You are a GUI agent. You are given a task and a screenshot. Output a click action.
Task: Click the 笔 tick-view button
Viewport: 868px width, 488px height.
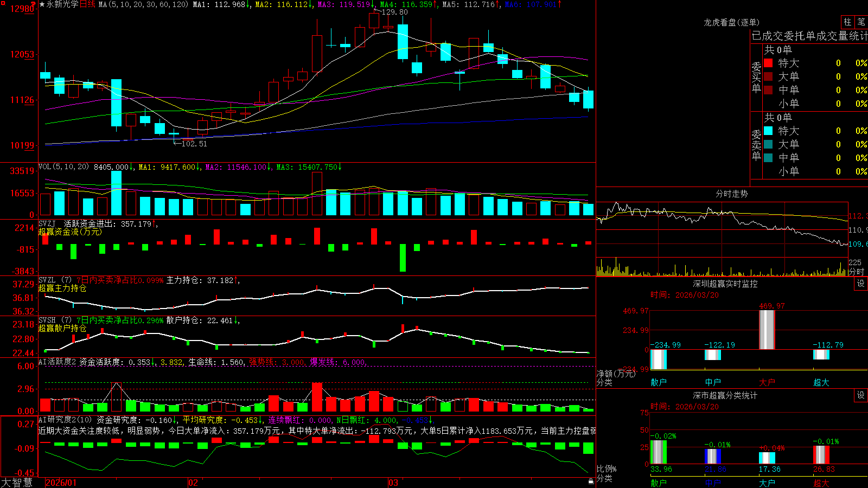click(x=861, y=22)
